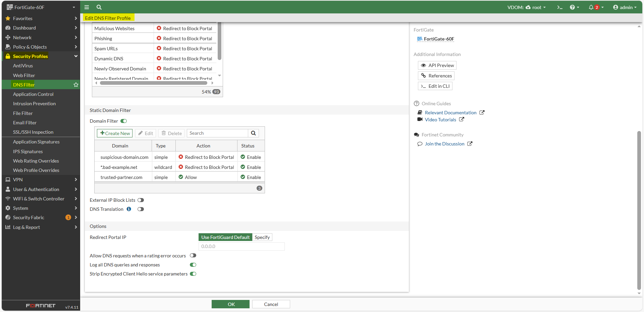Select Specify for Redirect Portal IP
Image resolution: width=644 pixels, height=312 pixels.
pos(262,237)
